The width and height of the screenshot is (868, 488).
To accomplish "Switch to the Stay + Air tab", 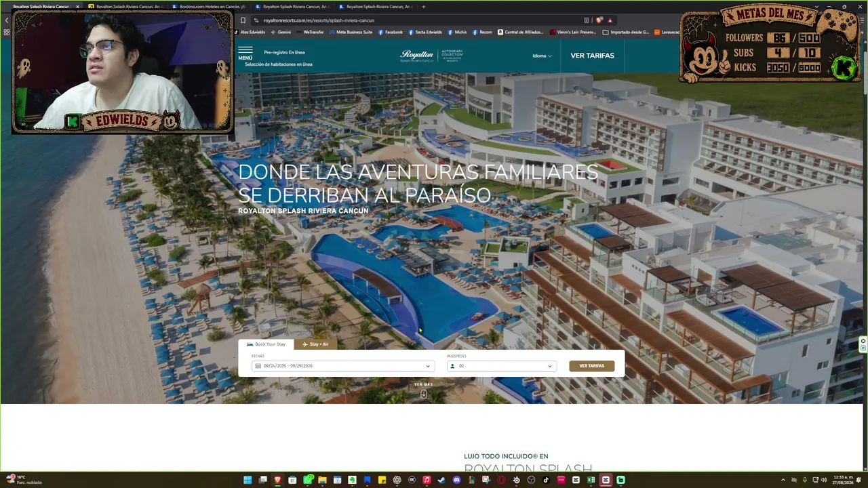I will (315, 344).
